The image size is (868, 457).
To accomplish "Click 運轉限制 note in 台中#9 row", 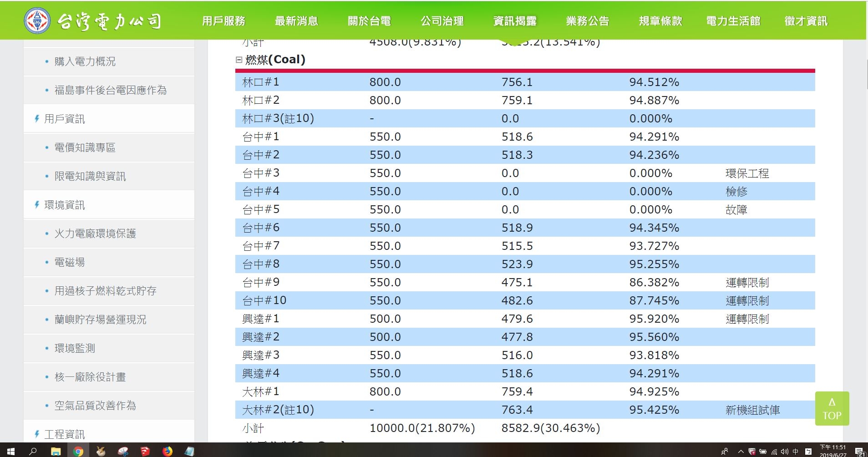I will 747,283.
